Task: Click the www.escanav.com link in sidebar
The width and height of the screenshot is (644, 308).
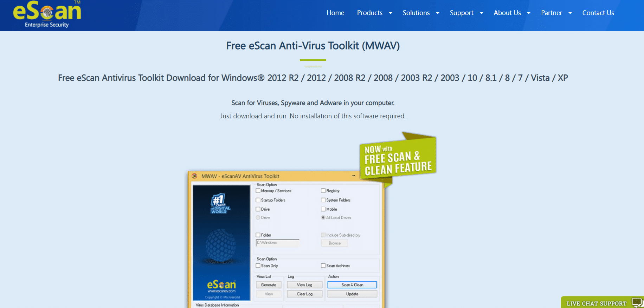Action: 221,291
